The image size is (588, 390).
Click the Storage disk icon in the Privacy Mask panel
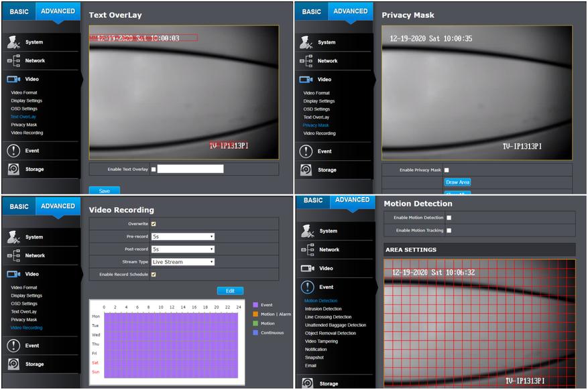pos(306,170)
